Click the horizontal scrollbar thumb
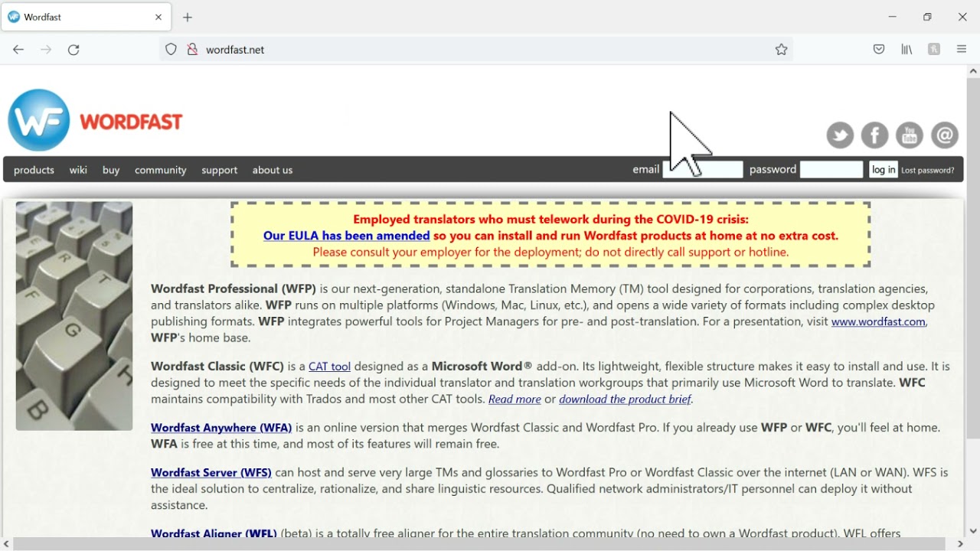Image resolution: width=980 pixels, height=551 pixels. click(480, 544)
